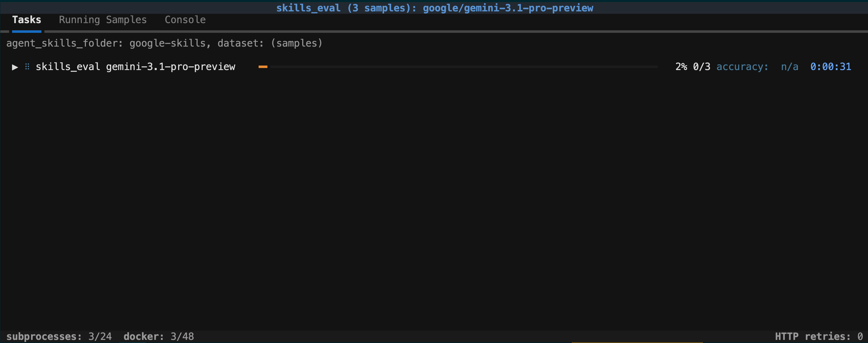Click the orange task progress bar
Viewport: 868px width, 343px height.
tap(458, 67)
